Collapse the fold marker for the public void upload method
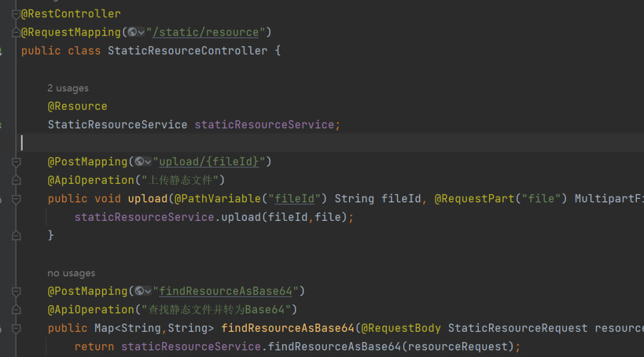Image resolution: width=644 pixels, height=357 pixels. [x=16, y=199]
